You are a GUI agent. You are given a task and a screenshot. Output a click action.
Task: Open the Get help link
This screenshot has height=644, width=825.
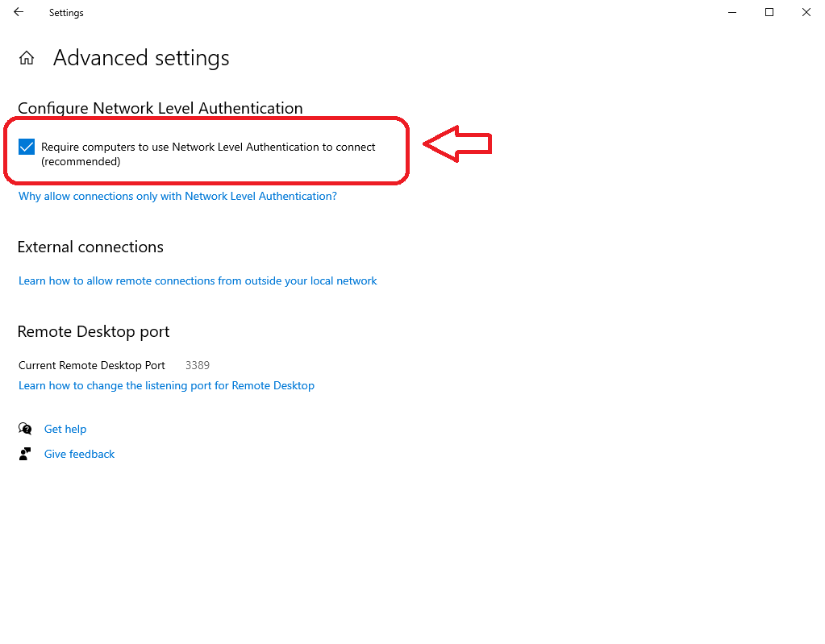pos(65,429)
